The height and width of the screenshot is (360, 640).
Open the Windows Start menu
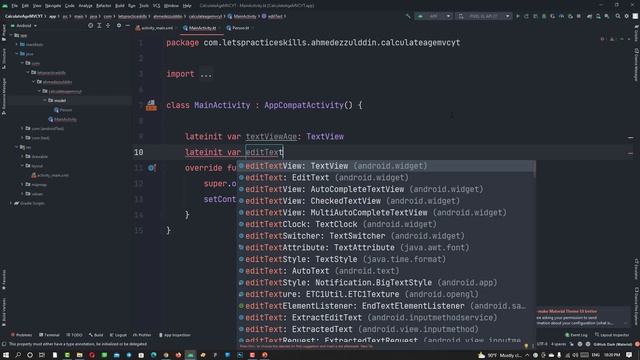pos(6,355)
